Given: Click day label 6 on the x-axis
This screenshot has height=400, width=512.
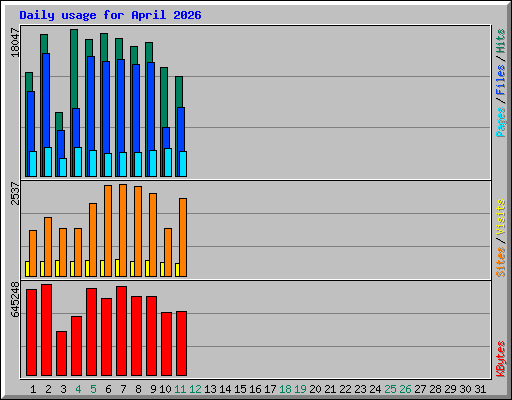Looking at the screenshot, I should click(x=108, y=389).
